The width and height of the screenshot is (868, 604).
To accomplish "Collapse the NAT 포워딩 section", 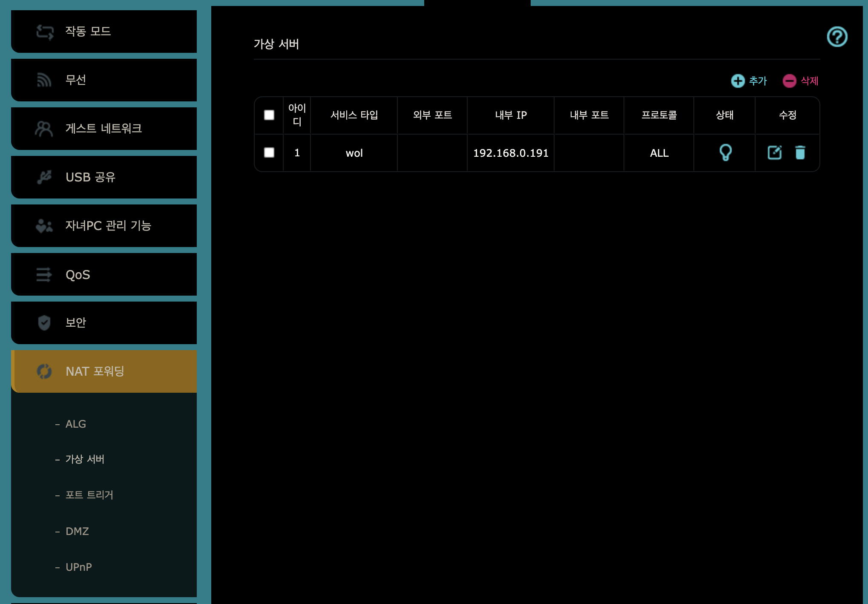I will (x=104, y=371).
